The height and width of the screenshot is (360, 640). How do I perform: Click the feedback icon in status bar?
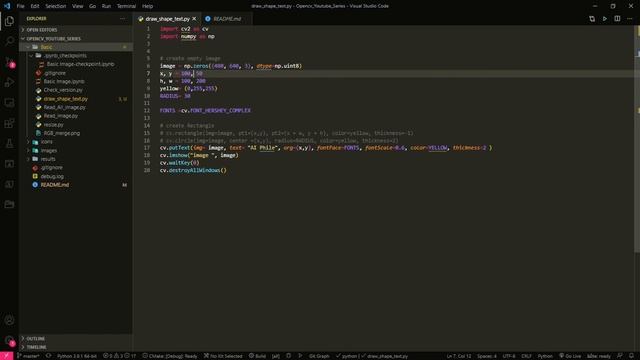pos(620,356)
